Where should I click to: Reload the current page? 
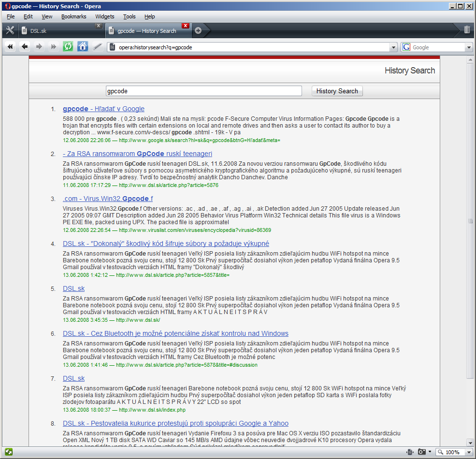point(68,47)
